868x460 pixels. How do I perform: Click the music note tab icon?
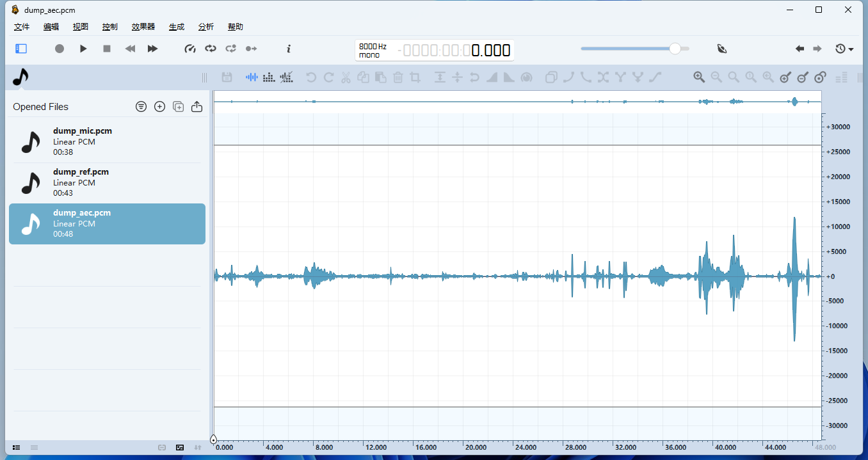coord(20,77)
